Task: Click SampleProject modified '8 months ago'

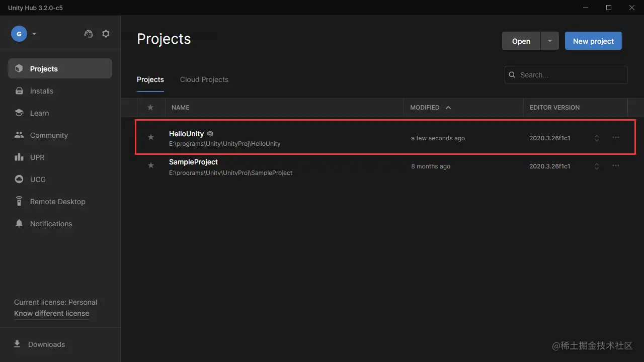Action: coord(431,166)
